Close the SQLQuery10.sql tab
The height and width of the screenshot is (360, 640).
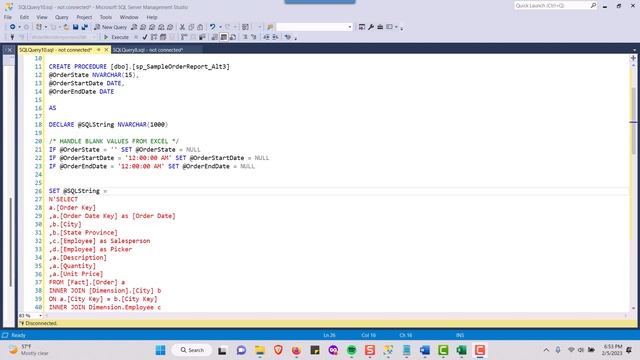pyautogui.click(x=107, y=50)
